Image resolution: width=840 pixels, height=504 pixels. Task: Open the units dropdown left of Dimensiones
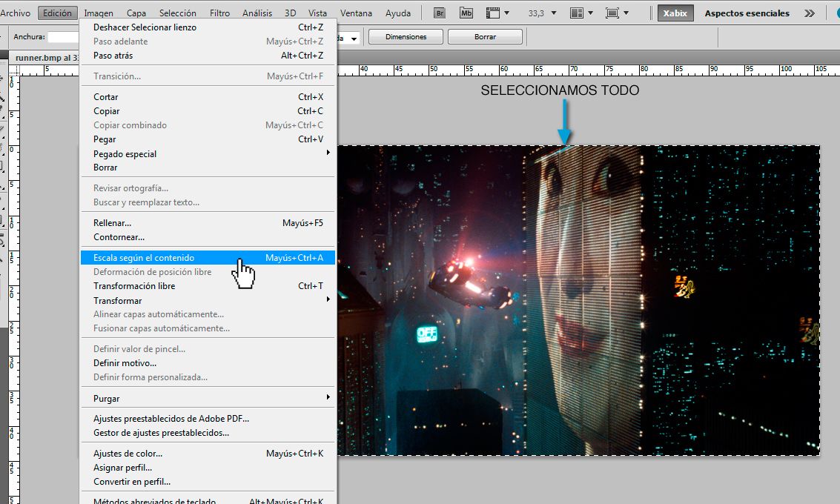coord(354,39)
